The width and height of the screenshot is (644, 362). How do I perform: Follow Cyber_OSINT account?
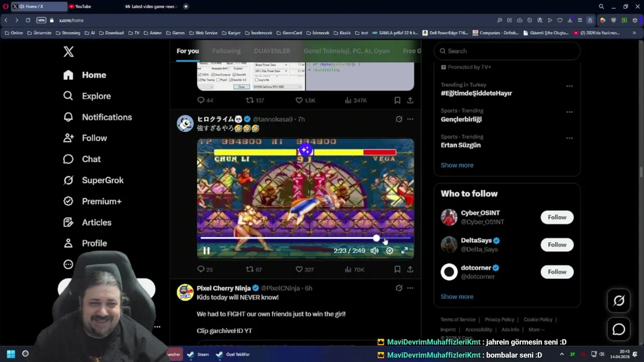coord(557,217)
